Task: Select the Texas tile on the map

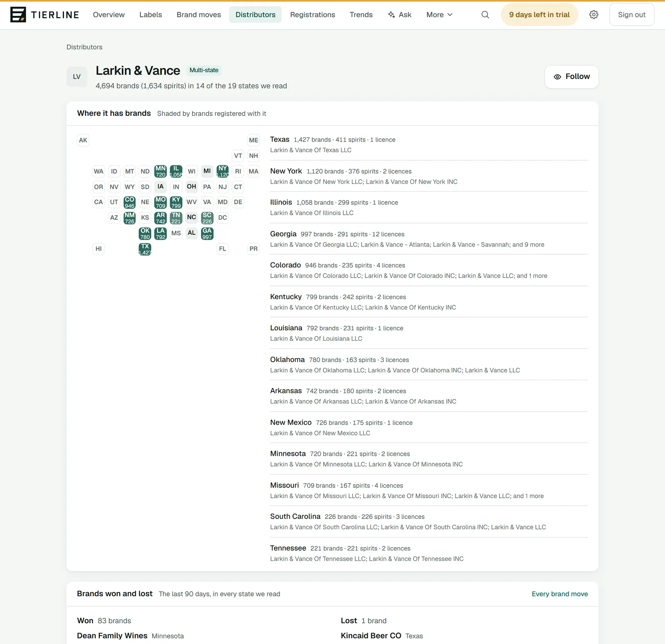Action: 145,249
